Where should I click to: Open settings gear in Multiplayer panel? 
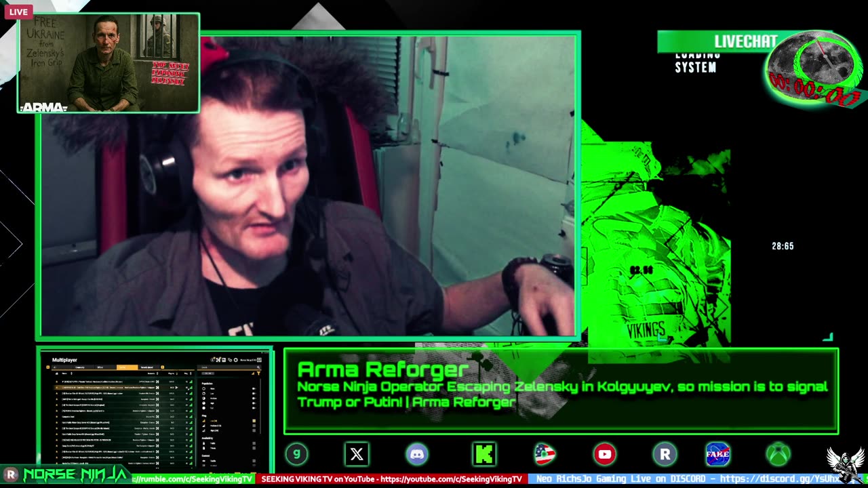click(x=236, y=360)
